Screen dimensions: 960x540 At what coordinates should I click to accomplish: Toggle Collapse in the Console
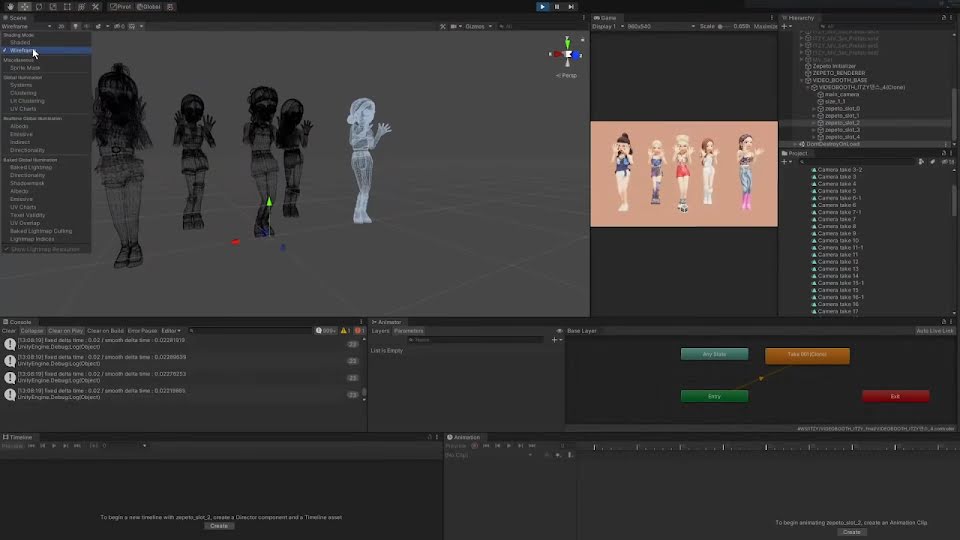point(32,330)
